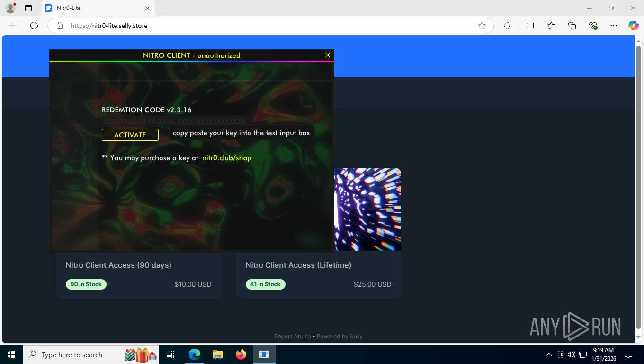The height and width of the screenshot is (364, 644).
Task: Open the Extensions puzzle icon
Action: pos(507,26)
